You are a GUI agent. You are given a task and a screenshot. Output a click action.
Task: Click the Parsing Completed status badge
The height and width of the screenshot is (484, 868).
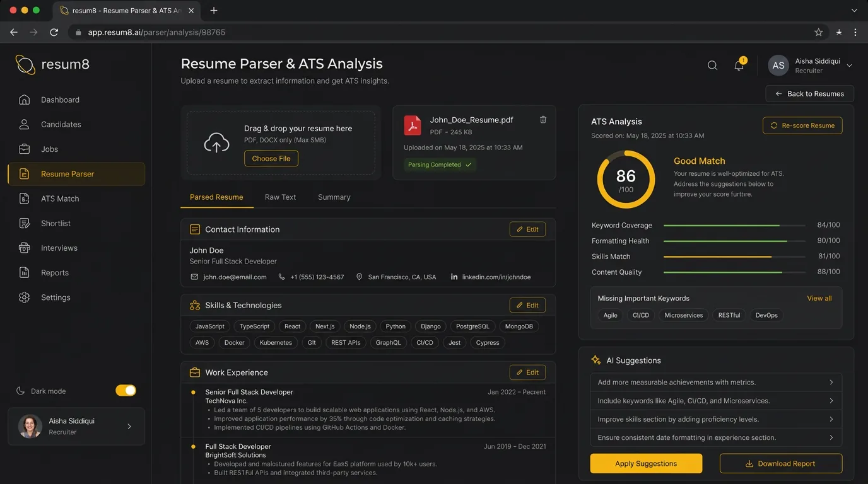pyautogui.click(x=440, y=164)
